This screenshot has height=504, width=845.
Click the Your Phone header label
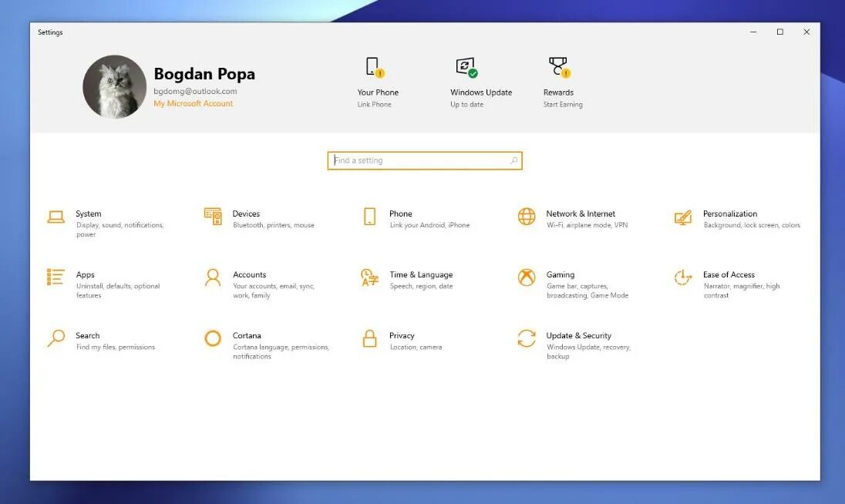point(378,92)
